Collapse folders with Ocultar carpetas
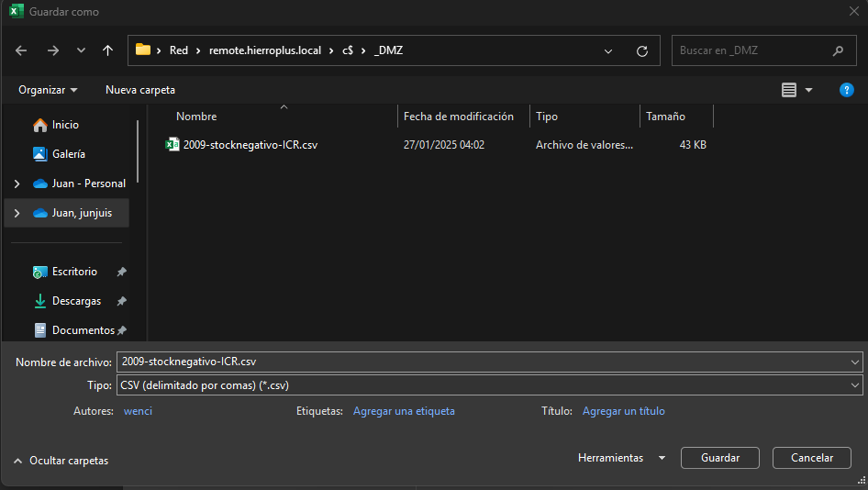This screenshot has width=868, height=490. click(x=61, y=461)
